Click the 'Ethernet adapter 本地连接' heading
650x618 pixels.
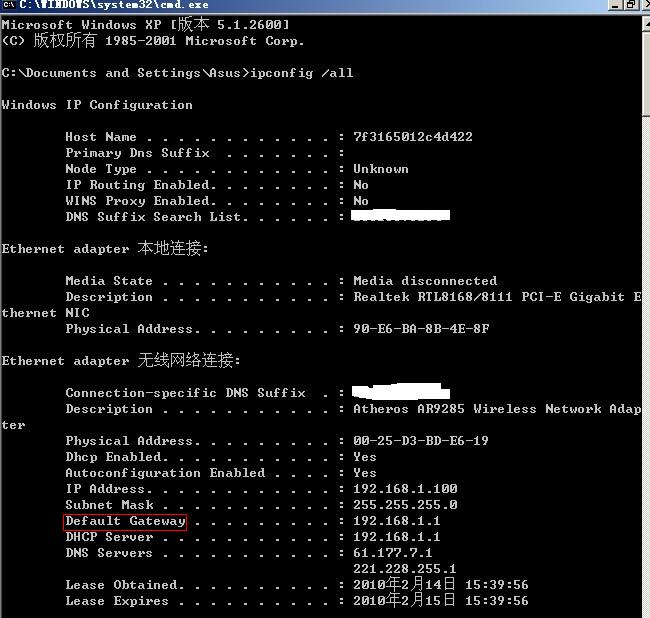tap(105, 249)
